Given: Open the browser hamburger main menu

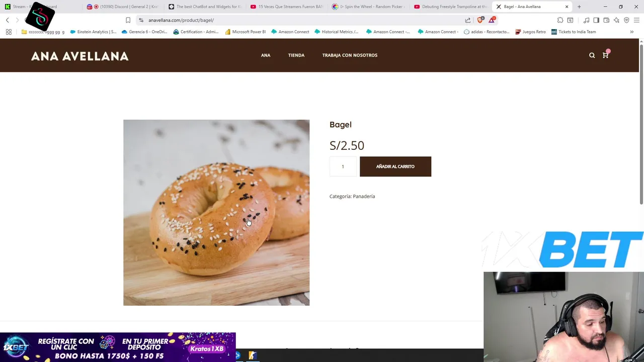Looking at the screenshot, I should point(636,20).
